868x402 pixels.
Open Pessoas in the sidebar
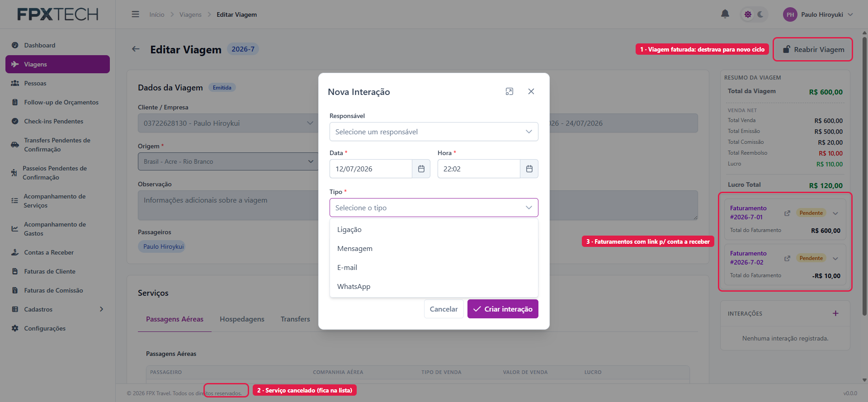point(57,83)
